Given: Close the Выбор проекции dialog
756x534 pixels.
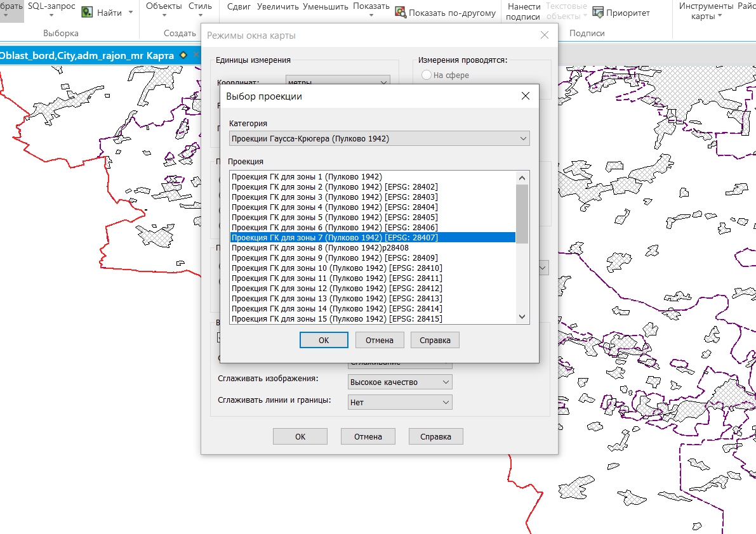Looking at the screenshot, I should (x=525, y=96).
